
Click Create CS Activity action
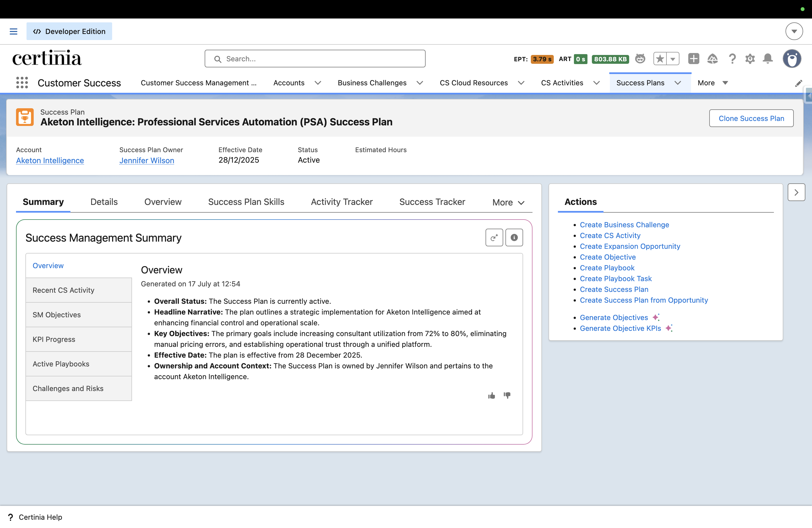pyautogui.click(x=610, y=235)
